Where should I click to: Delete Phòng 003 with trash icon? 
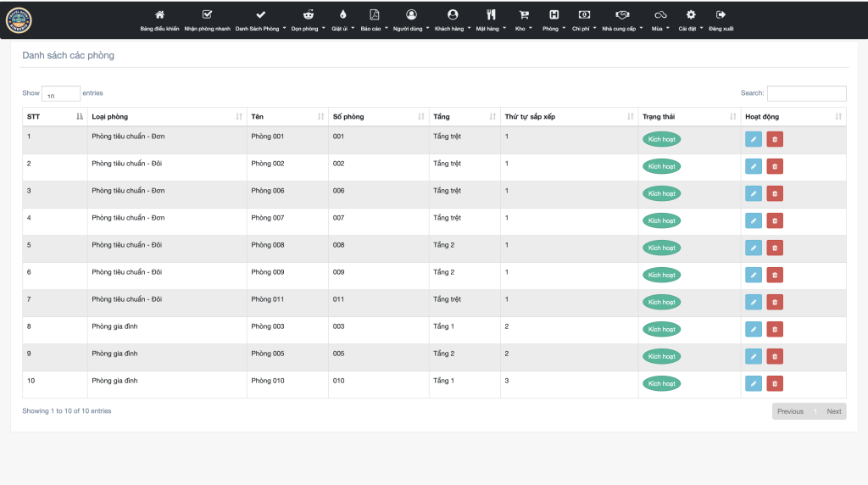[775, 330]
